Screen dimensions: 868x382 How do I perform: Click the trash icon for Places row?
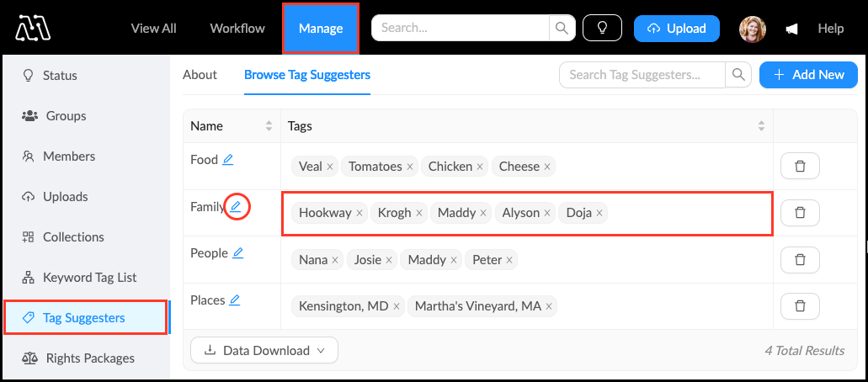(800, 307)
